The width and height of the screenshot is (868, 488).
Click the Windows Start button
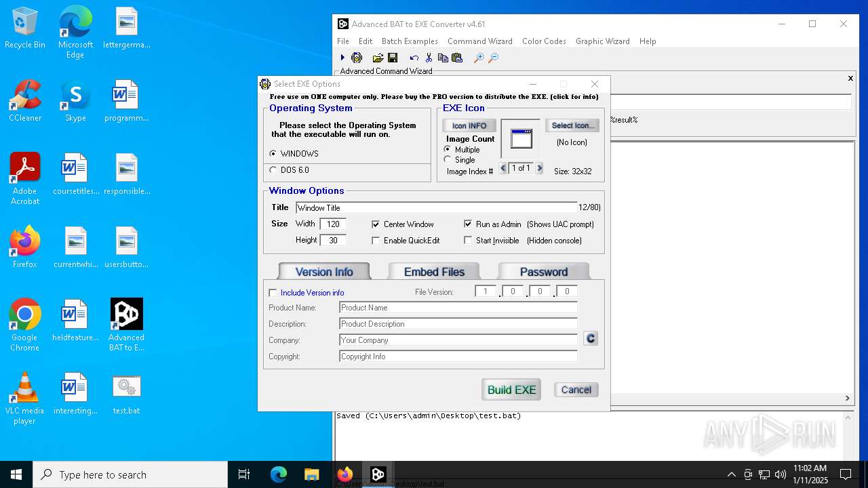16,474
